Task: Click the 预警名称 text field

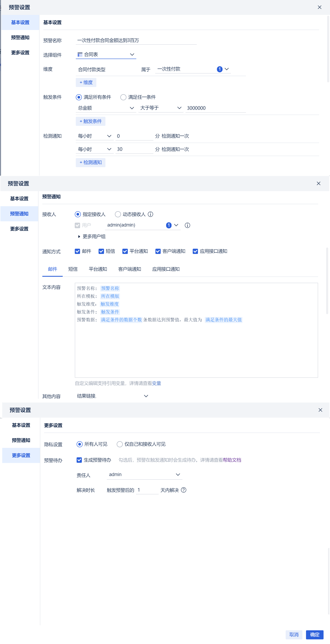Action: (136, 40)
